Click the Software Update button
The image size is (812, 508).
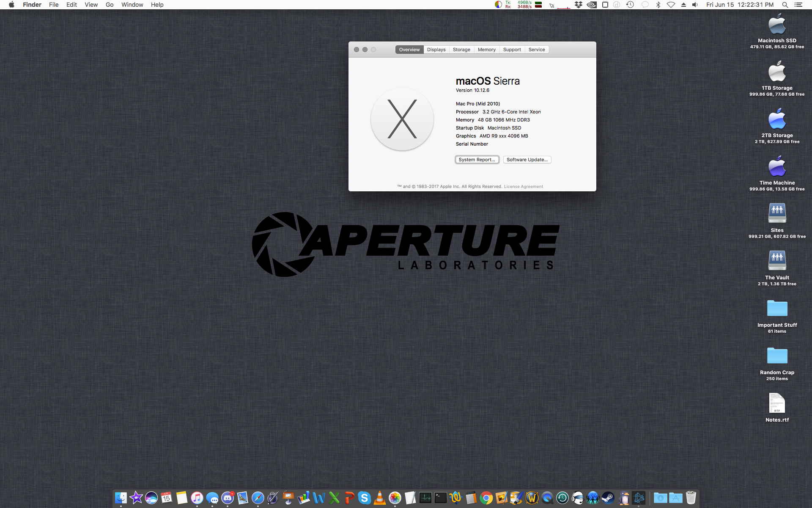click(527, 160)
